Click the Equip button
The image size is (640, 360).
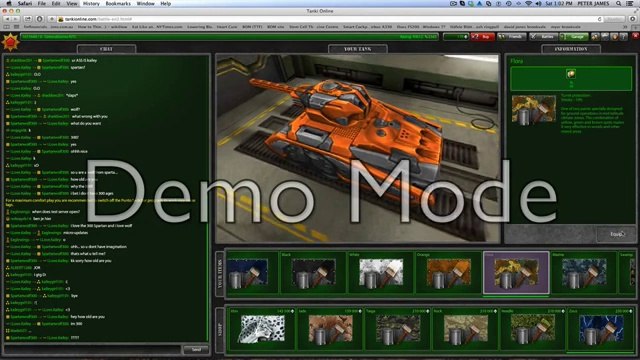click(x=616, y=234)
